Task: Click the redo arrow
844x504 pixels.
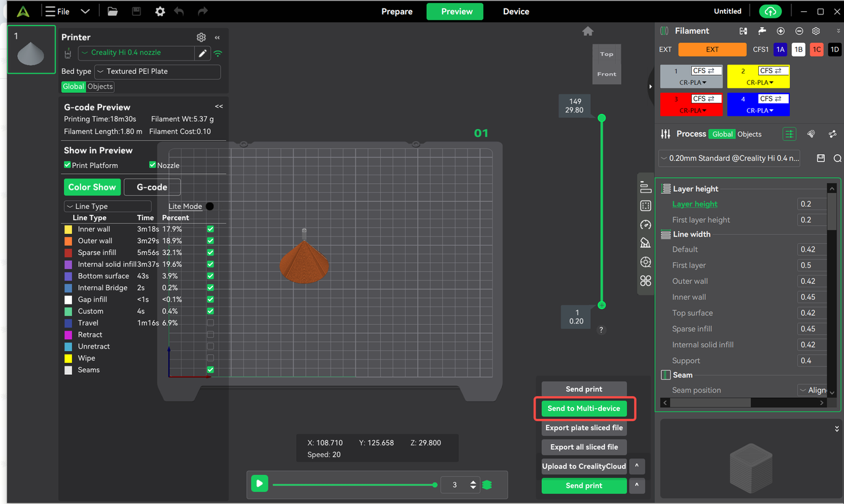Action: (203, 11)
